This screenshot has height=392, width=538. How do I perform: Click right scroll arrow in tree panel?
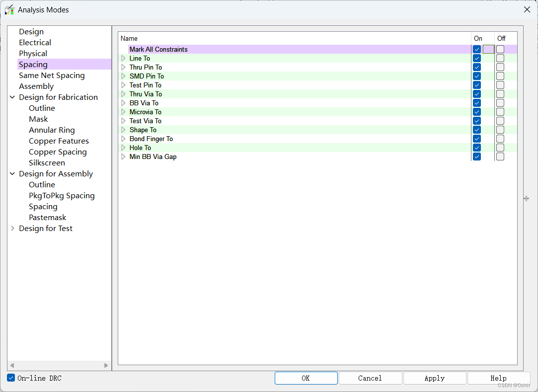[106, 365]
